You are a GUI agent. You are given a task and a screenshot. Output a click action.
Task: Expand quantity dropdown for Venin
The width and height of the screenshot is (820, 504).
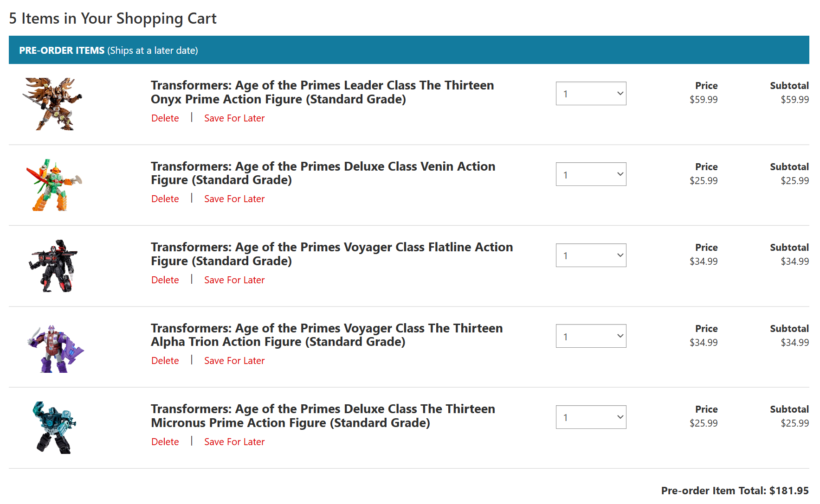click(591, 174)
